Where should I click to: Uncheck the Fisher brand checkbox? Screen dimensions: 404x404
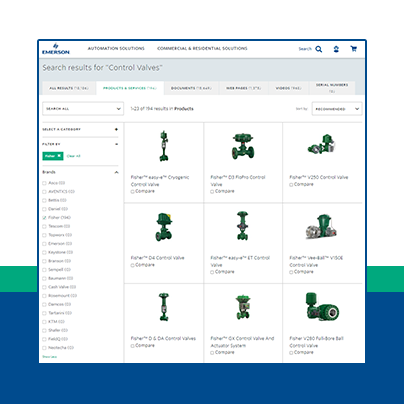44,218
